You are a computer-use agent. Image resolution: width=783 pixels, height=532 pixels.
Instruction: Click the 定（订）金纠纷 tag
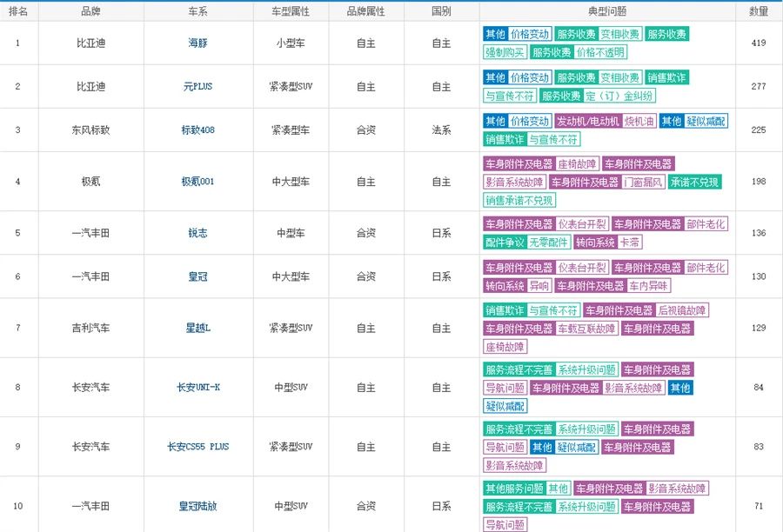pos(620,96)
